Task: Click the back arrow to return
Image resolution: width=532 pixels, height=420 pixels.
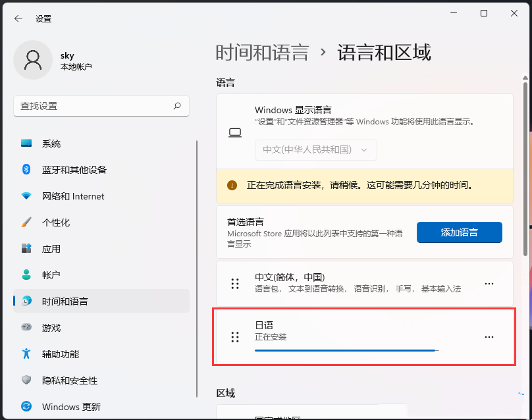Action: [18, 18]
